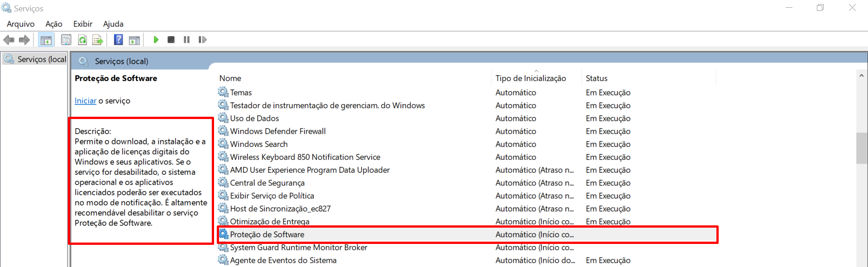Select the Central de Segurança service
868x267 pixels.
pos(467,183)
